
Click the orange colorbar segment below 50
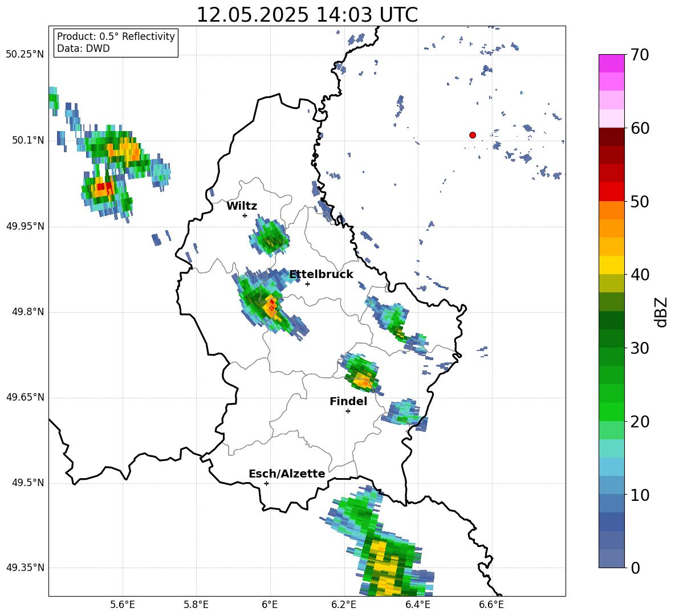611,210
